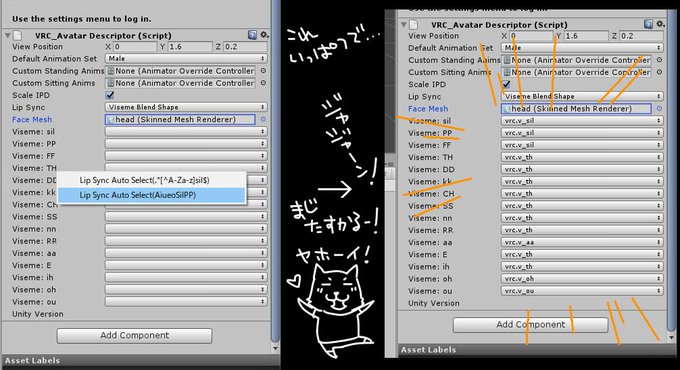The image size is (680, 370).
Task: Open left Lip Sync Viseme Blend Shape dropdown
Action: tap(186, 107)
